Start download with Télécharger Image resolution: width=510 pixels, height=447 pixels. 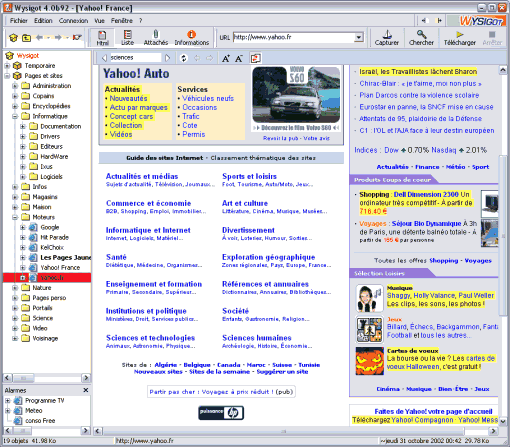point(460,38)
